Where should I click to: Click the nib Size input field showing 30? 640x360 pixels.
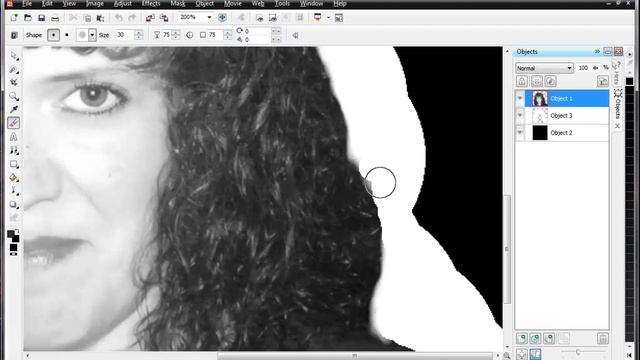coord(124,35)
